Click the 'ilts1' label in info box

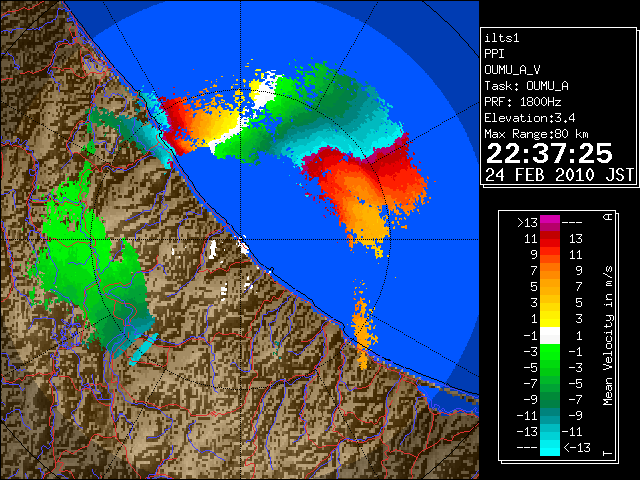(502, 38)
